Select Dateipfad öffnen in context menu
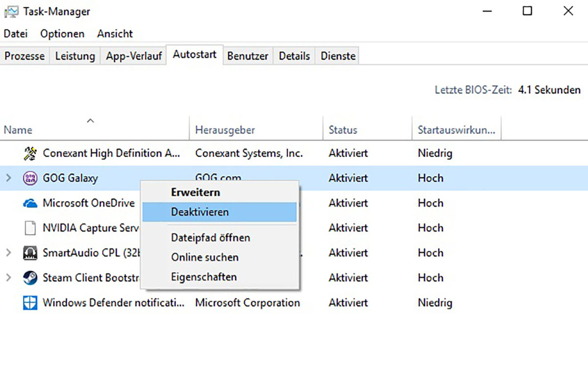The height and width of the screenshot is (392, 588). [210, 237]
